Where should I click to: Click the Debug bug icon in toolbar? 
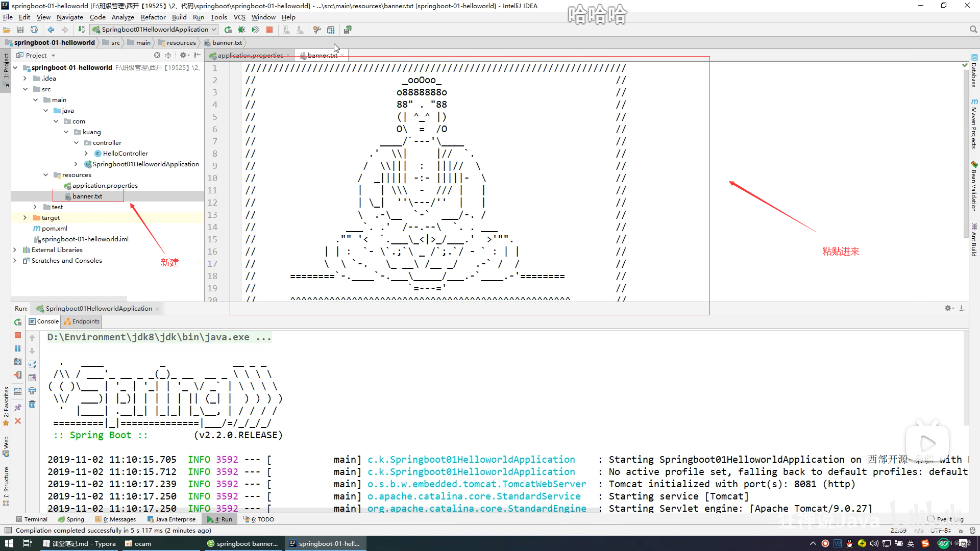(242, 30)
